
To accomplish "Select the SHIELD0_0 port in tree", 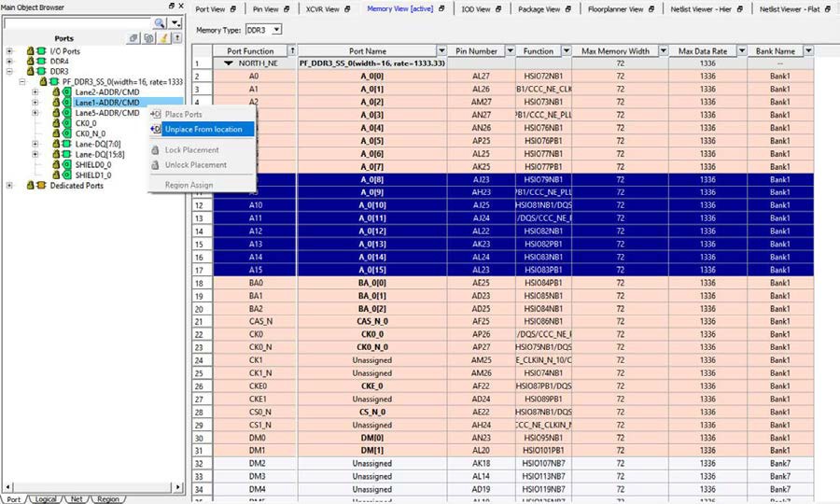I will [92, 164].
